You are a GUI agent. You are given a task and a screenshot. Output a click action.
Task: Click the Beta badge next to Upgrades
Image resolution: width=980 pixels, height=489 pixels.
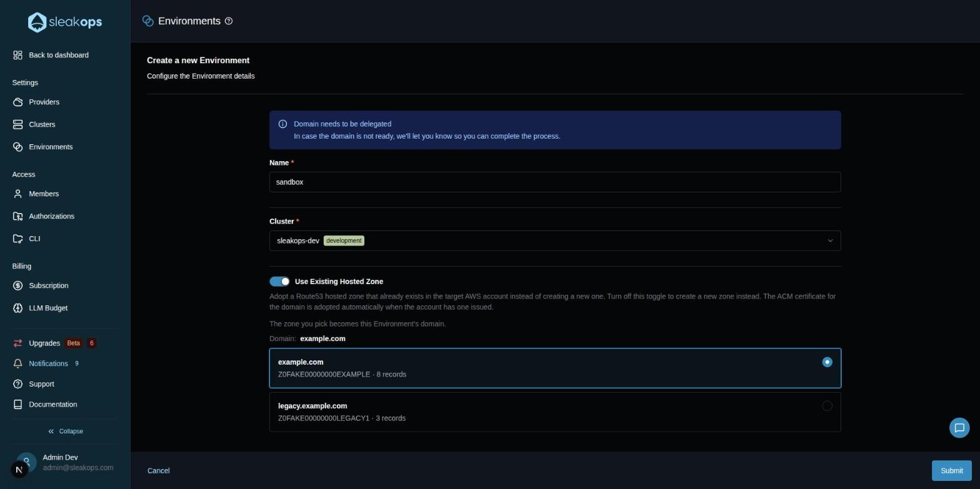(x=74, y=343)
